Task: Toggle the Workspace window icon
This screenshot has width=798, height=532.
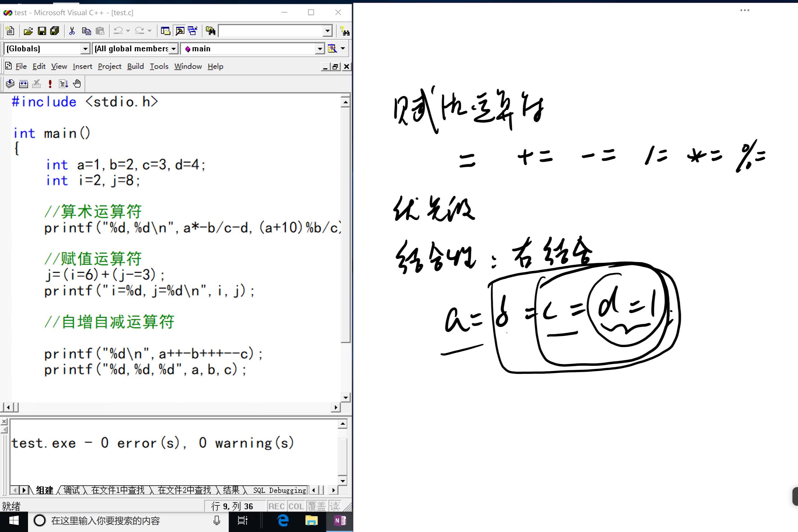Action: [166, 31]
